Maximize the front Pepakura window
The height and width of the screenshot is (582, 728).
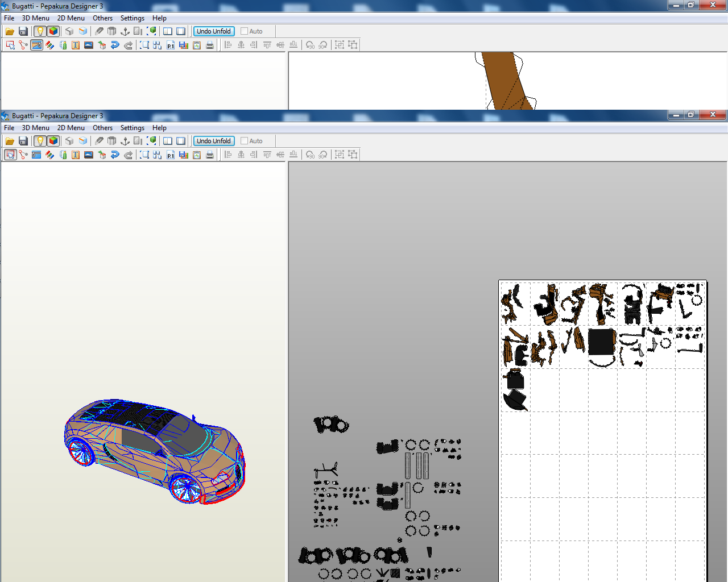pyautogui.click(x=690, y=115)
